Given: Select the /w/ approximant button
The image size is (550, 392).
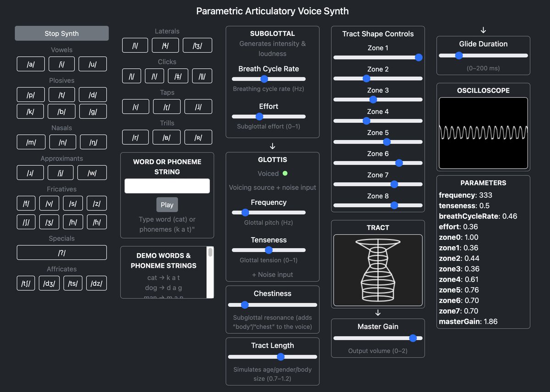Looking at the screenshot, I should 92,173.
